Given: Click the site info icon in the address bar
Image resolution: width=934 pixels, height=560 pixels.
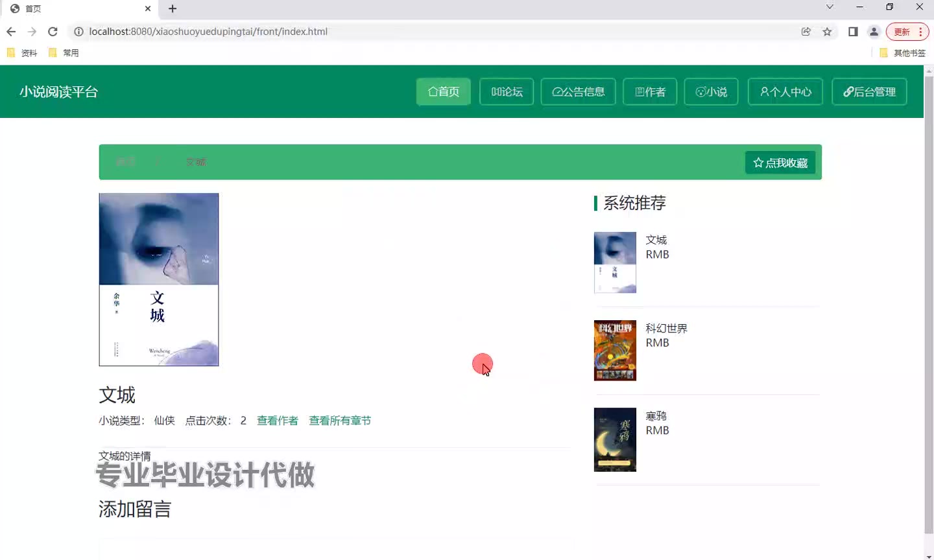Looking at the screenshot, I should 78,32.
